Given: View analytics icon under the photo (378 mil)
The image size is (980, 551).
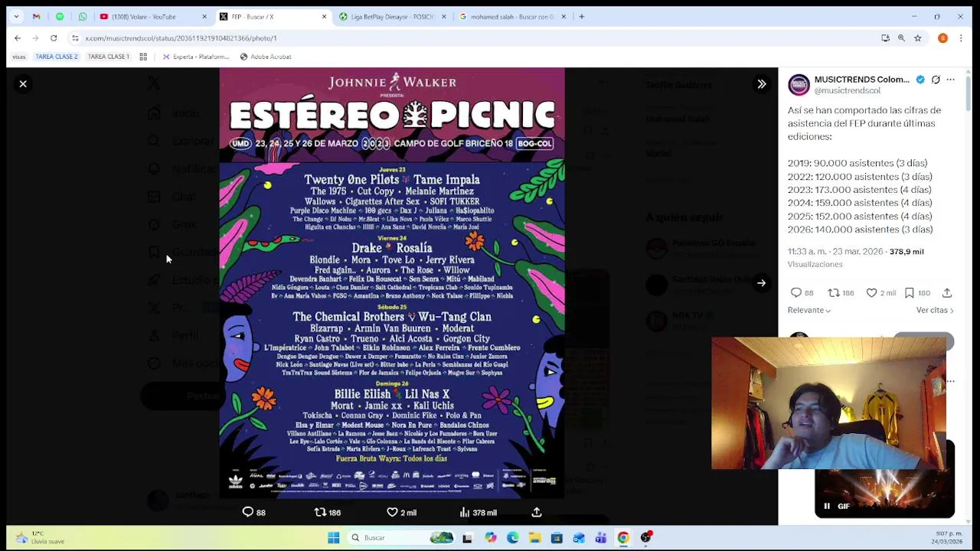Looking at the screenshot, I should pyautogui.click(x=478, y=512).
